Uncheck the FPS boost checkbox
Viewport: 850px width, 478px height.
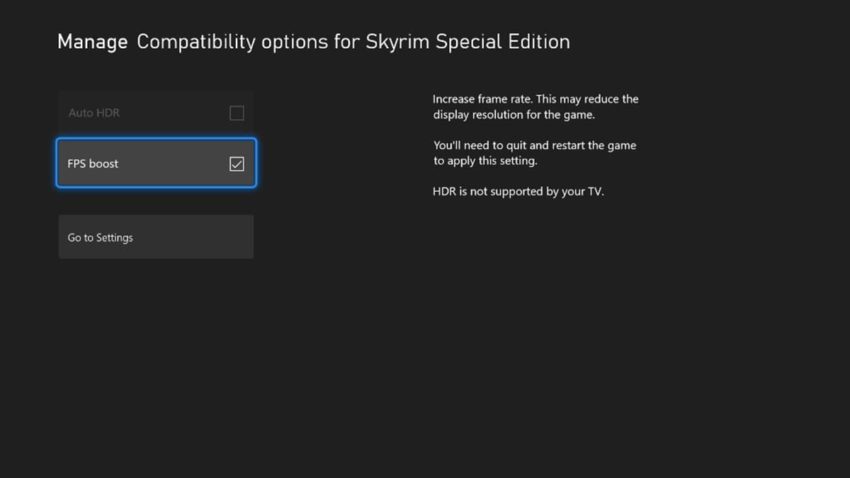pos(236,164)
